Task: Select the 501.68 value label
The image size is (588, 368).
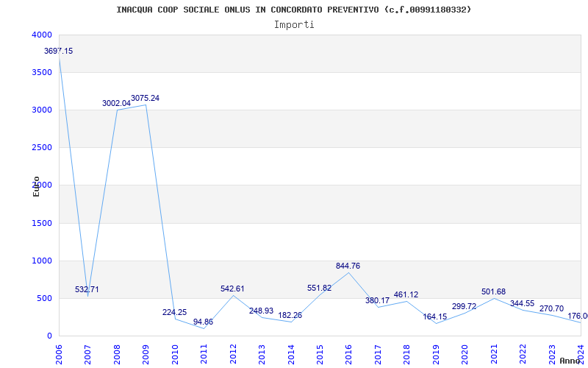Action: tap(493, 292)
